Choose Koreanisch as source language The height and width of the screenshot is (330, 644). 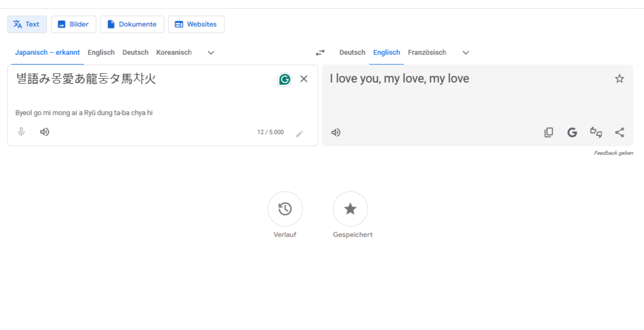(x=174, y=53)
